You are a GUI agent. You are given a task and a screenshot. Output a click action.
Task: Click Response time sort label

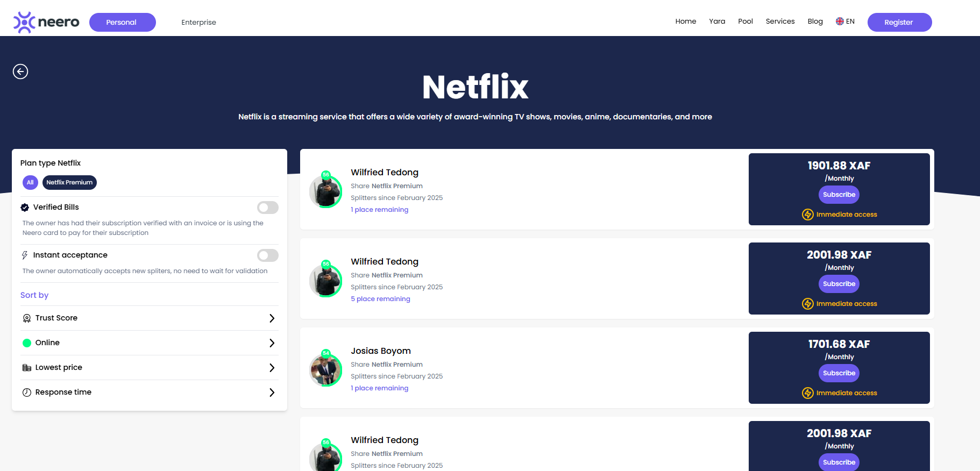click(x=63, y=393)
